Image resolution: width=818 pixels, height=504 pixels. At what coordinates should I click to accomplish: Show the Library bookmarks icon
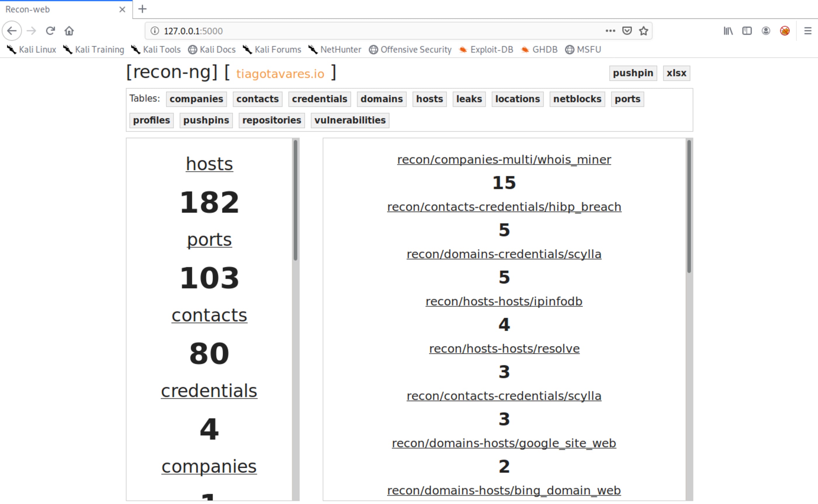coord(728,31)
